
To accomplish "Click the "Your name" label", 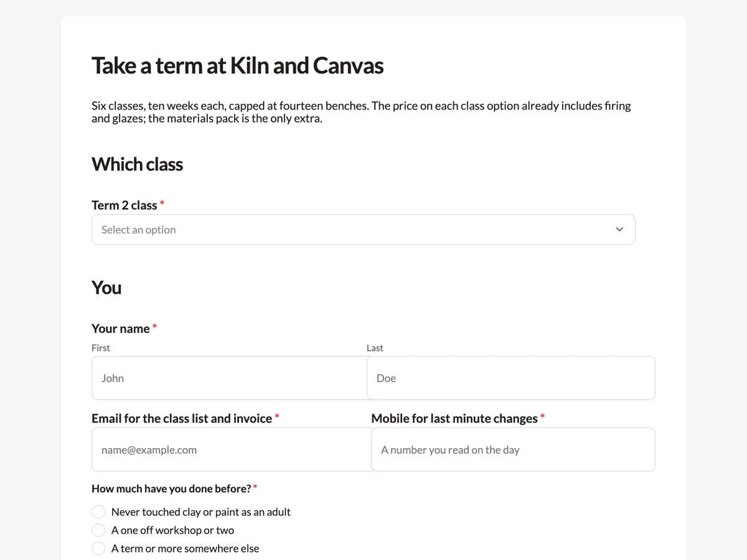I will pyautogui.click(x=121, y=329).
